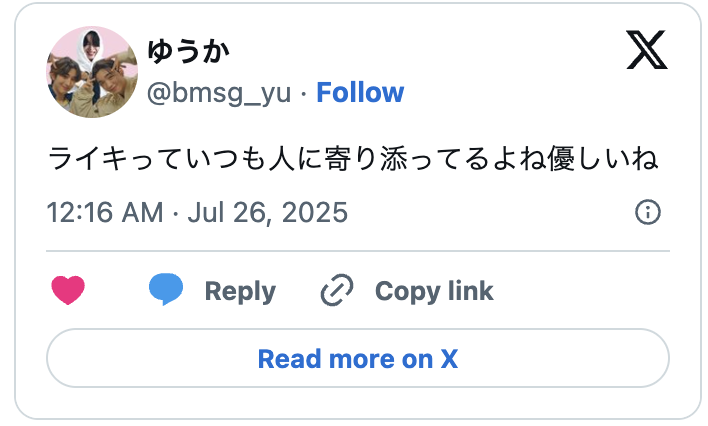The width and height of the screenshot is (708, 426).
Task: Click the white-hooded person in the avatar
Action: click(92, 46)
